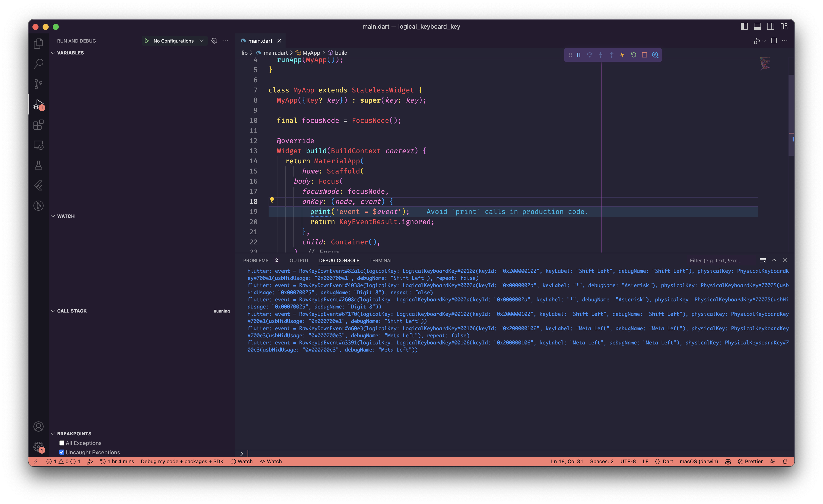The width and height of the screenshot is (823, 504).
Task: Open the Explorer view in activity bar
Action: (x=39, y=43)
